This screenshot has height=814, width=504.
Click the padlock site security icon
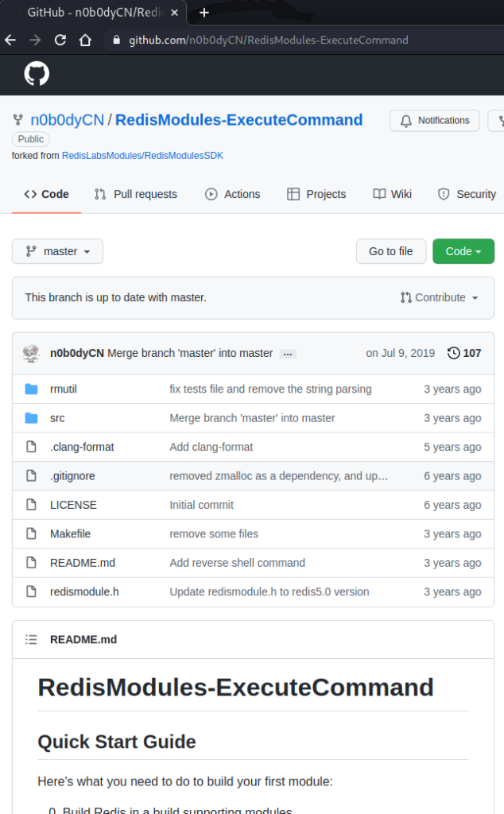pyautogui.click(x=117, y=40)
